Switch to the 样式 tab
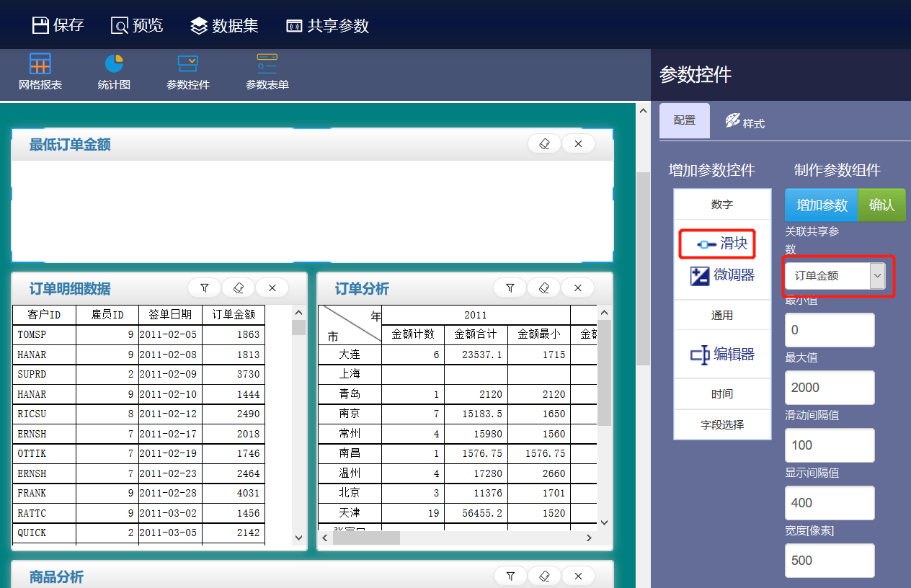Viewport: 911px width, 588px height. point(745,121)
